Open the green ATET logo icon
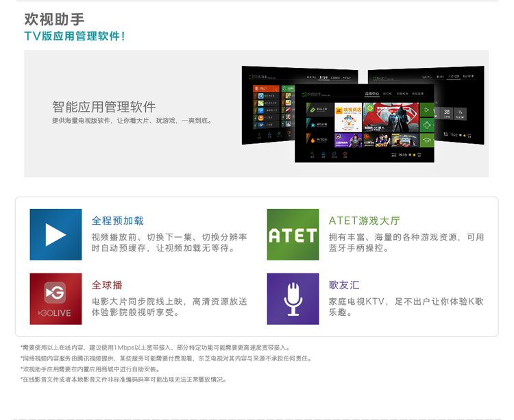 pyautogui.click(x=293, y=234)
